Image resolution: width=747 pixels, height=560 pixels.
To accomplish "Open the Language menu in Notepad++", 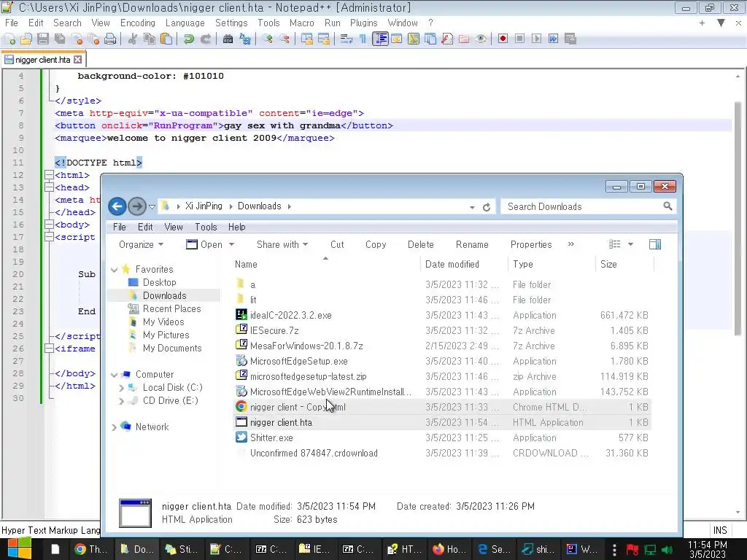I will tap(185, 23).
